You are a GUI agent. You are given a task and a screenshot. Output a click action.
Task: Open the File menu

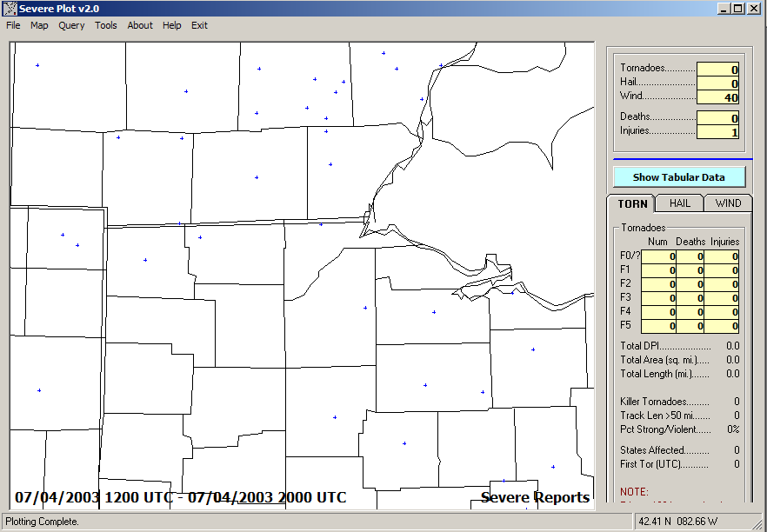tap(13, 25)
